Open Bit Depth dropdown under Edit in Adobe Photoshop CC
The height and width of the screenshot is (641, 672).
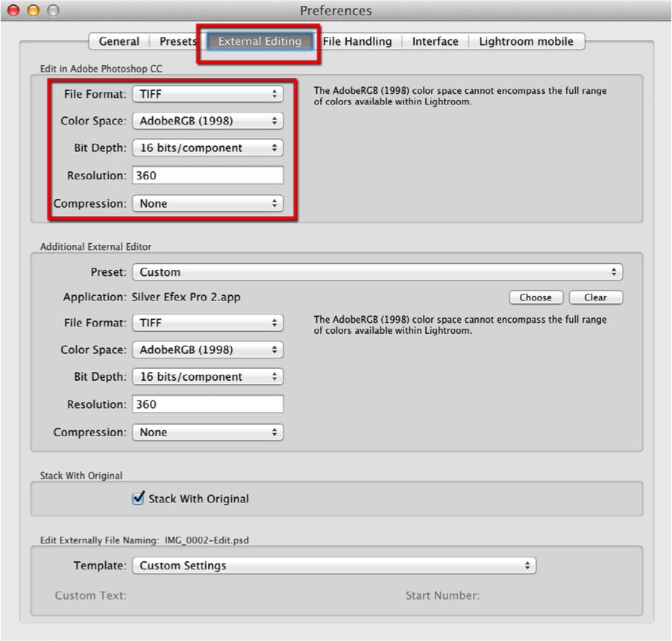coord(207,148)
